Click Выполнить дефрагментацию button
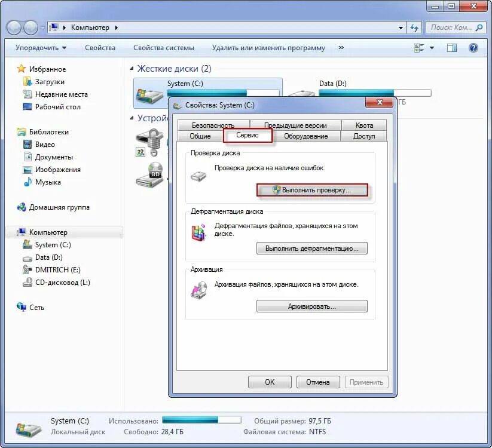Screen dimensions: 492x448 pos(312,248)
